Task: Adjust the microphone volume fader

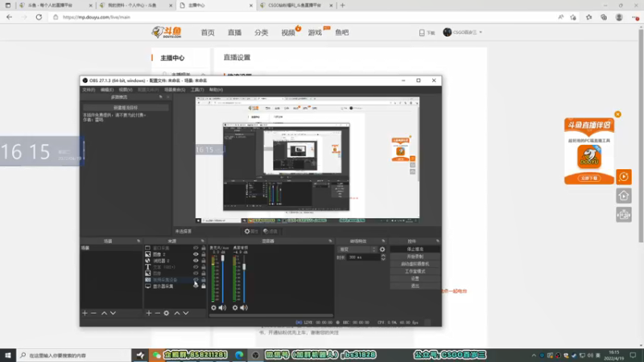Action: 223,258
